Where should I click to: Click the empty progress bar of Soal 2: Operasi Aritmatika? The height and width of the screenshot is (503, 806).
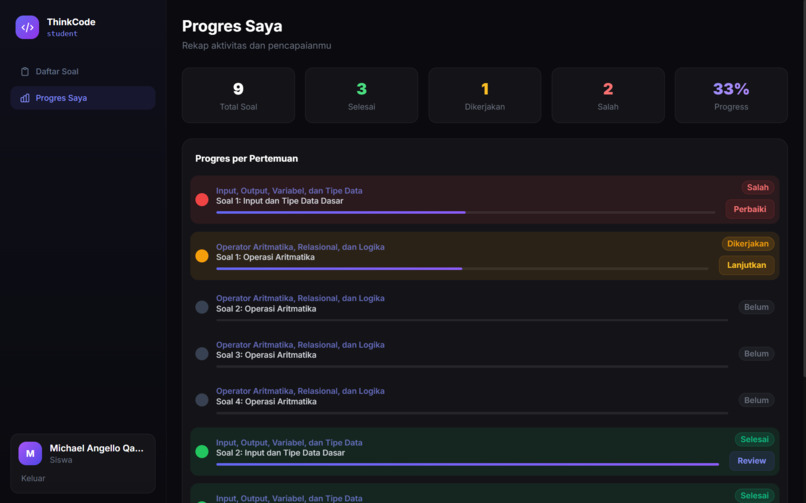coord(472,320)
